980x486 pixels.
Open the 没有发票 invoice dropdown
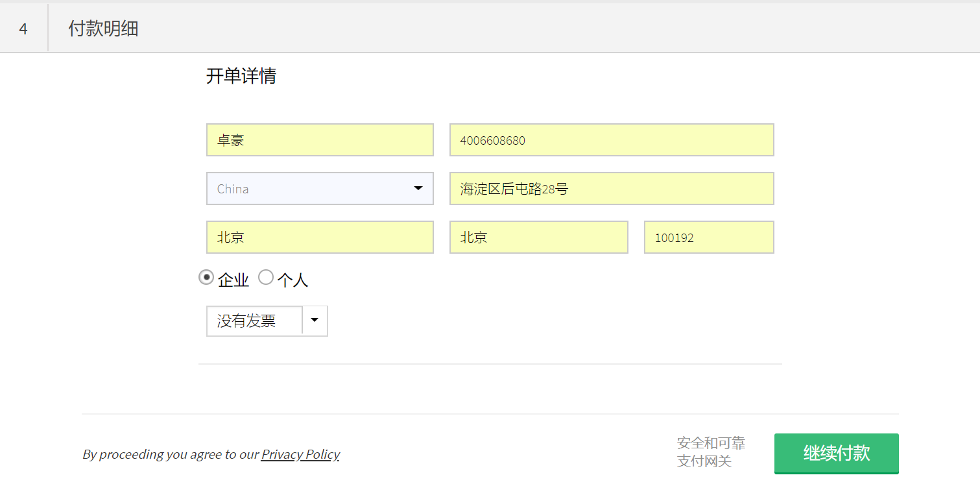pyautogui.click(x=254, y=321)
